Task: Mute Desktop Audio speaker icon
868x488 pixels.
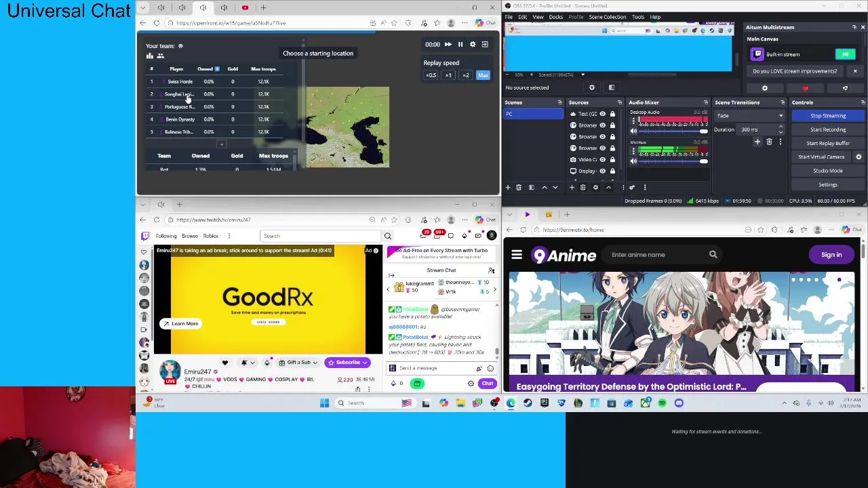Action: click(633, 131)
